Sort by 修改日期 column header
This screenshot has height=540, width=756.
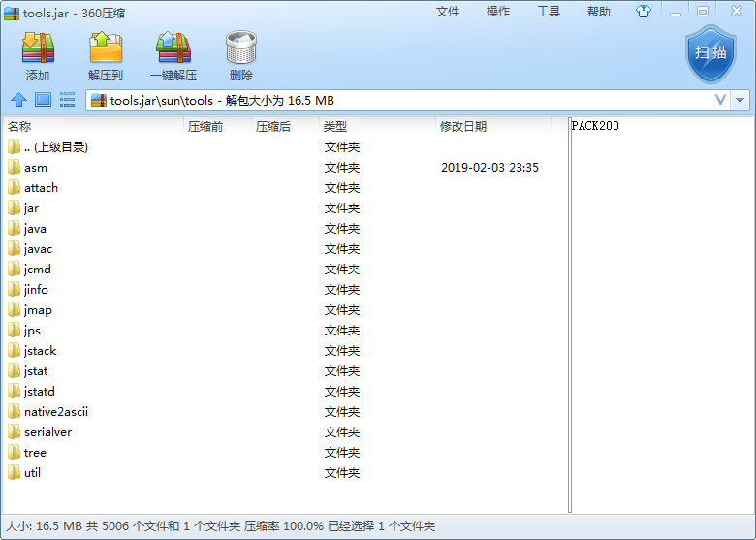[x=493, y=126]
